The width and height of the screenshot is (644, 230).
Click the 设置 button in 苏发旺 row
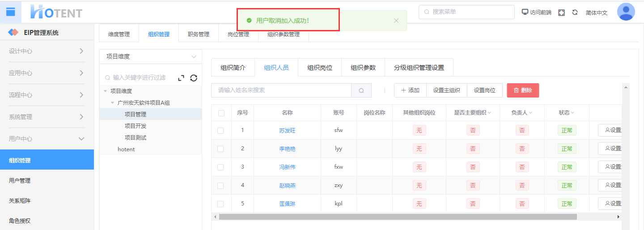pyautogui.click(x=610, y=130)
